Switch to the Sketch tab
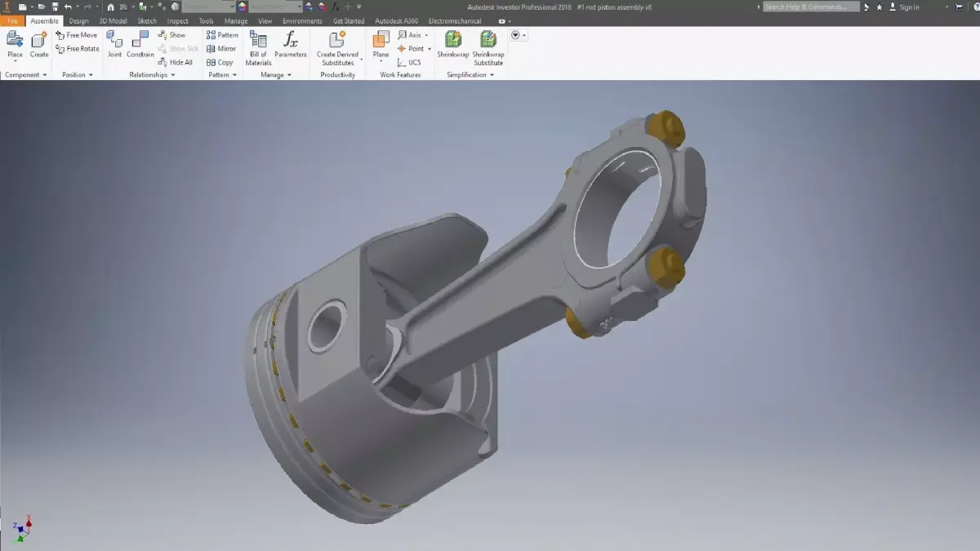 pos(147,21)
